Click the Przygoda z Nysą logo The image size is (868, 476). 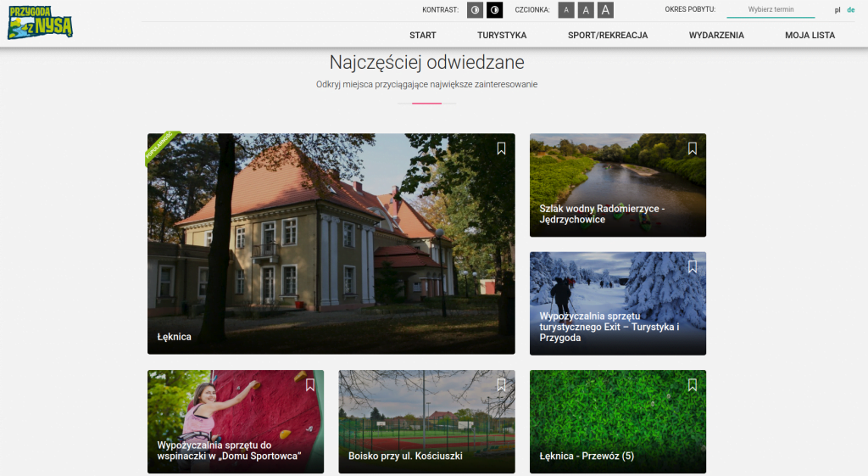tap(40, 23)
